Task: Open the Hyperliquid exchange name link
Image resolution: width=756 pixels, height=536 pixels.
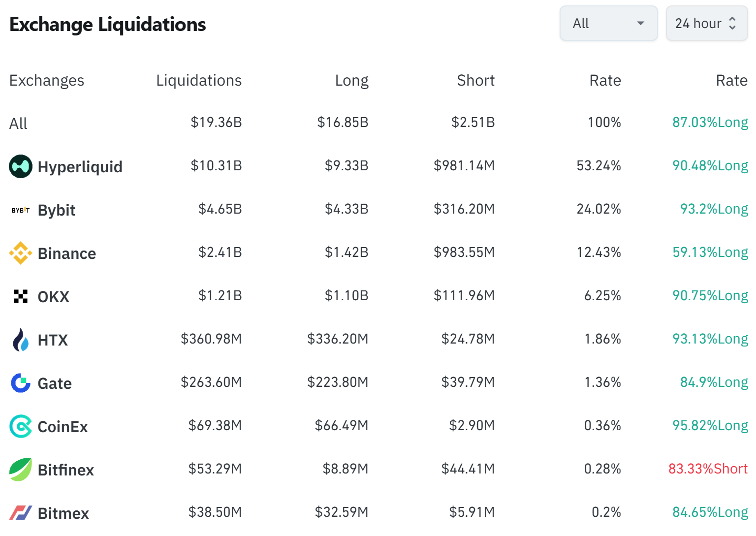Action: coord(80,167)
